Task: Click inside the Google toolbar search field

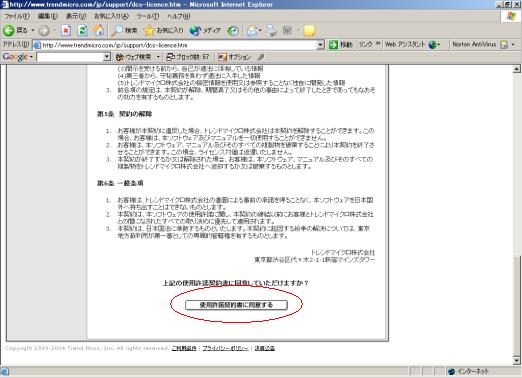Action: click(x=70, y=57)
